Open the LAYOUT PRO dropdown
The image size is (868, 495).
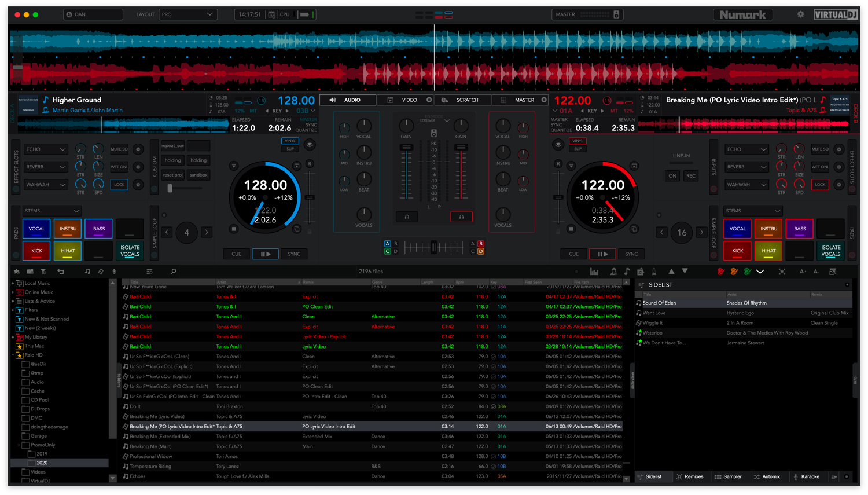pyautogui.click(x=187, y=14)
